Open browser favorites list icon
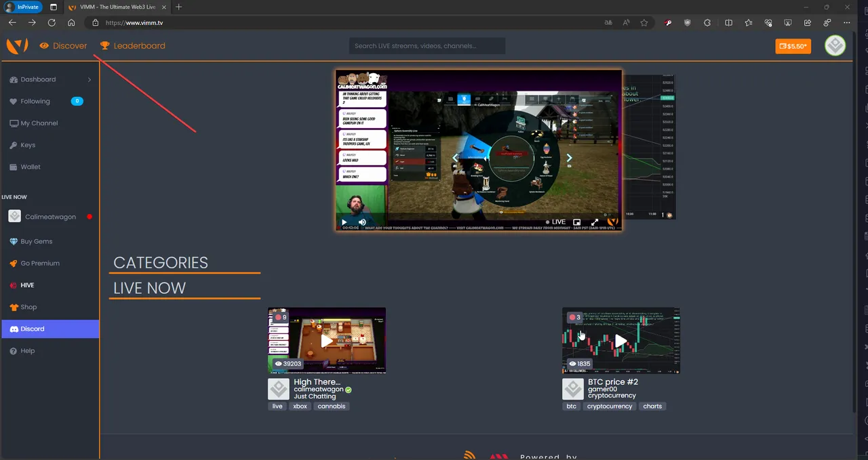The height and width of the screenshot is (460, 868). 749,22
